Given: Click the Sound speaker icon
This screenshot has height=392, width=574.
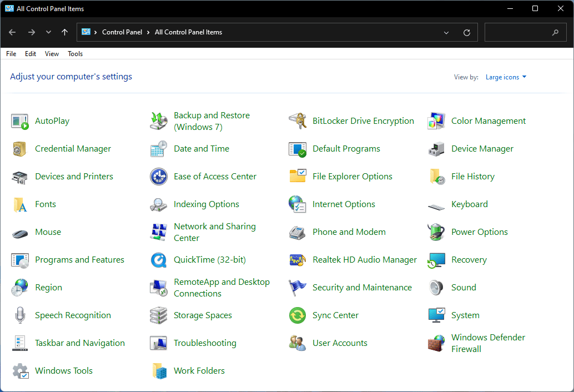Looking at the screenshot, I should pyautogui.click(x=436, y=288).
